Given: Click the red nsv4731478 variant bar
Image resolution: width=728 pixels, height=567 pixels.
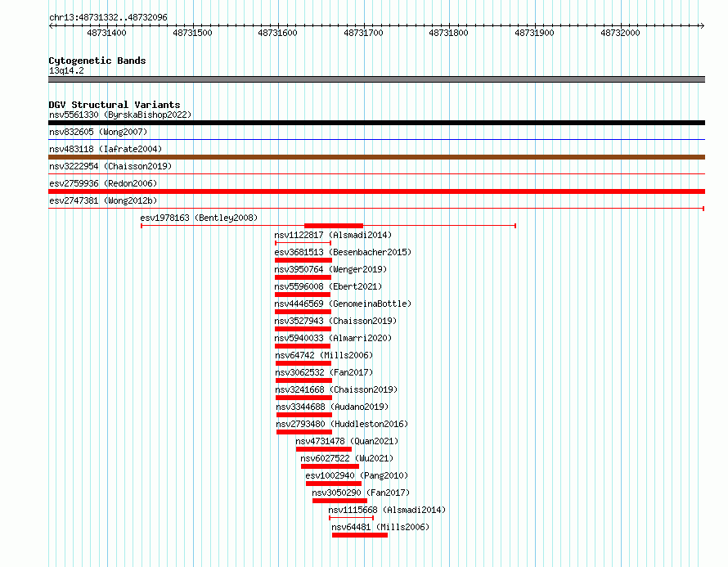Looking at the screenshot, I should [x=324, y=449].
